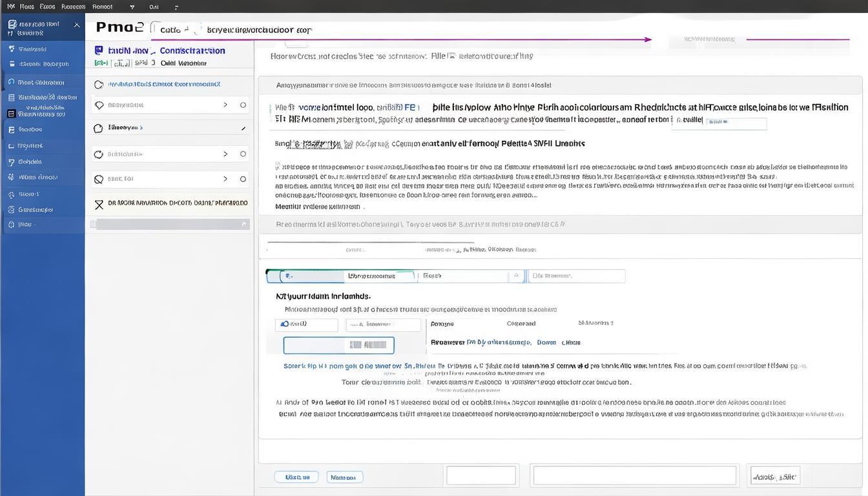Expand the fifth checklist row using its arrow
The image size is (868, 496).
225,178
